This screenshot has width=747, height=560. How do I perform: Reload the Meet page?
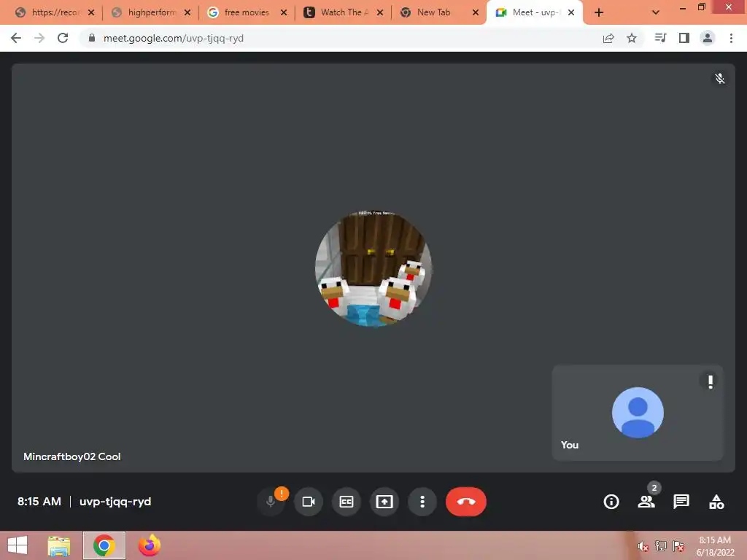pos(63,38)
